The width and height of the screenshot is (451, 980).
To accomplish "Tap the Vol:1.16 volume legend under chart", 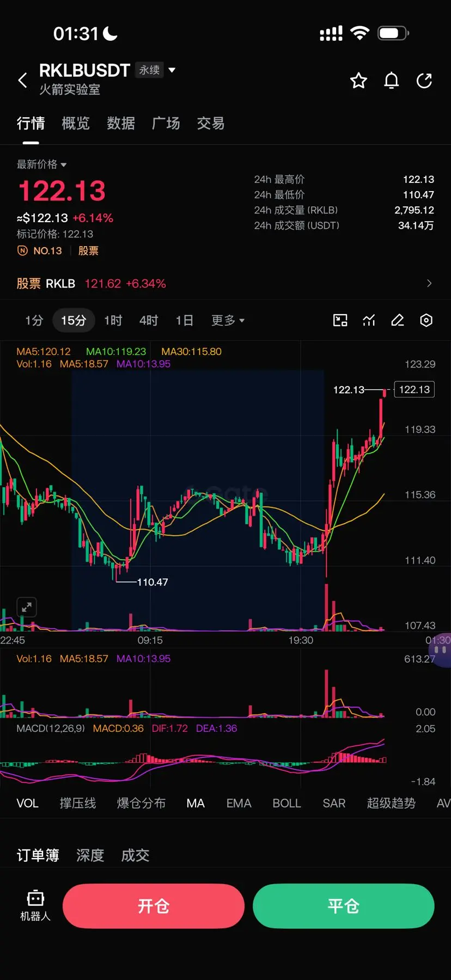I will click(x=34, y=658).
